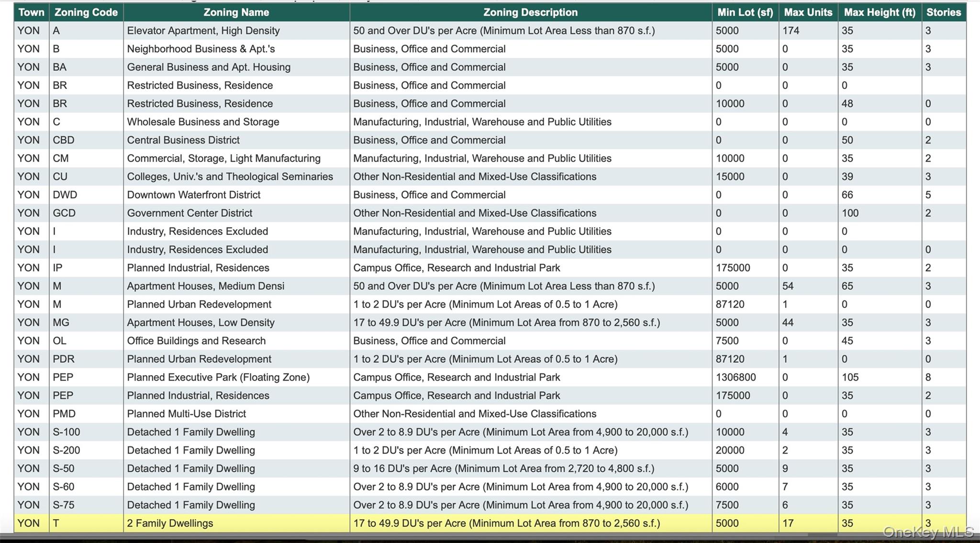Click the CBD zoning code cell
Screen dimensions: 980x543
click(64, 140)
